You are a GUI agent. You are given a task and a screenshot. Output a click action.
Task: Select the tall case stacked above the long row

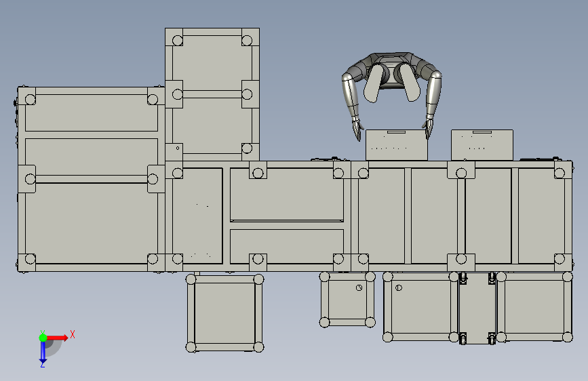(212, 94)
